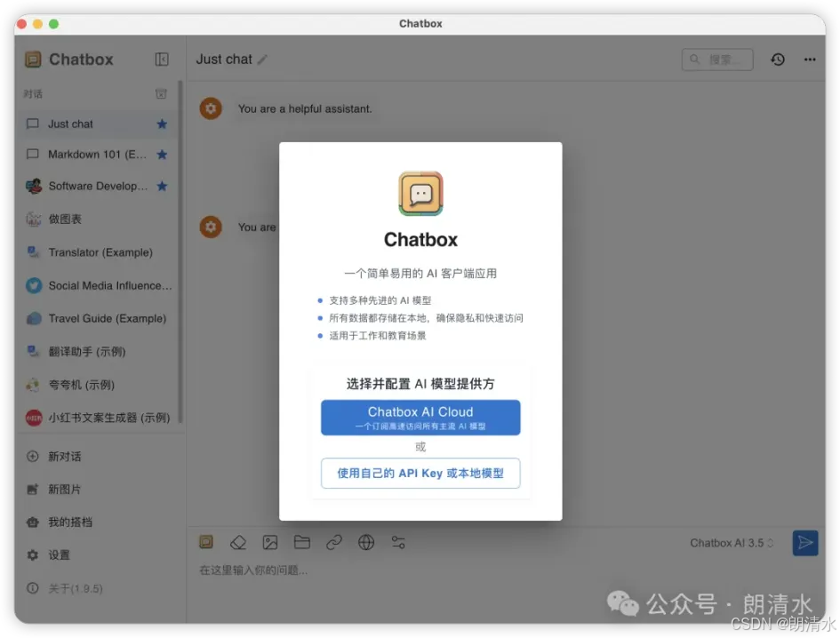Toggle star on Software Developer conversation
The width and height of the screenshot is (840, 638).
[x=162, y=186]
